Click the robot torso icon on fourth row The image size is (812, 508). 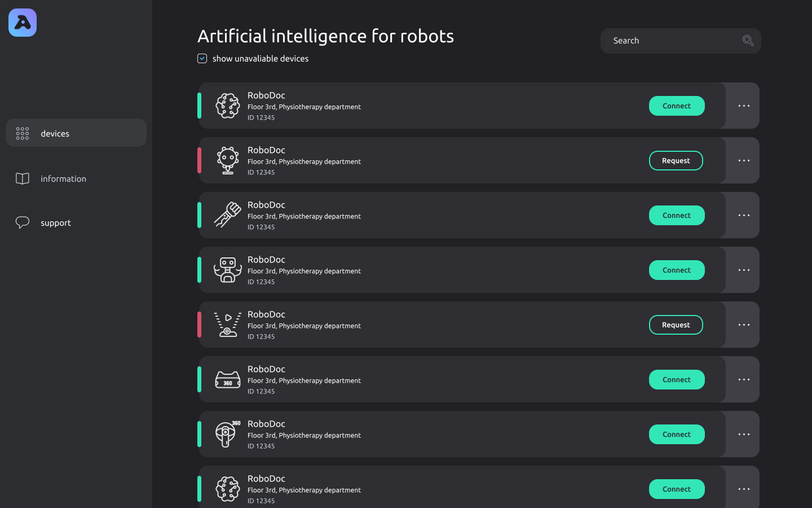pos(228,270)
